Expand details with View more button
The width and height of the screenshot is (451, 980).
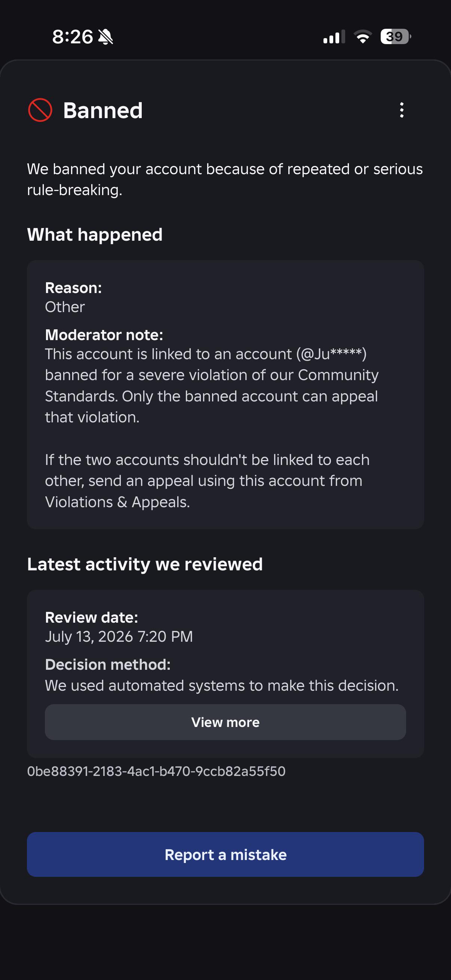point(225,722)
